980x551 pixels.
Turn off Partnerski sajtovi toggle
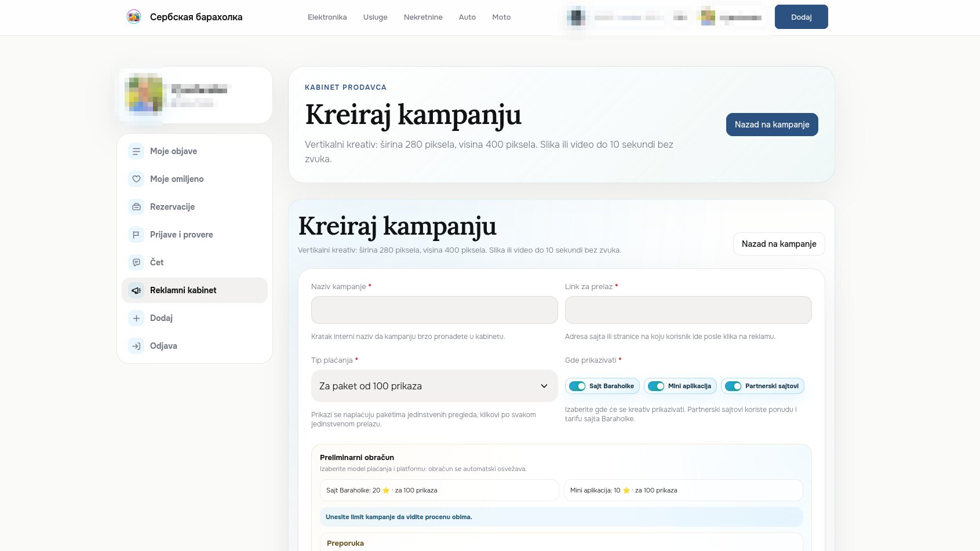pos(733,386)
